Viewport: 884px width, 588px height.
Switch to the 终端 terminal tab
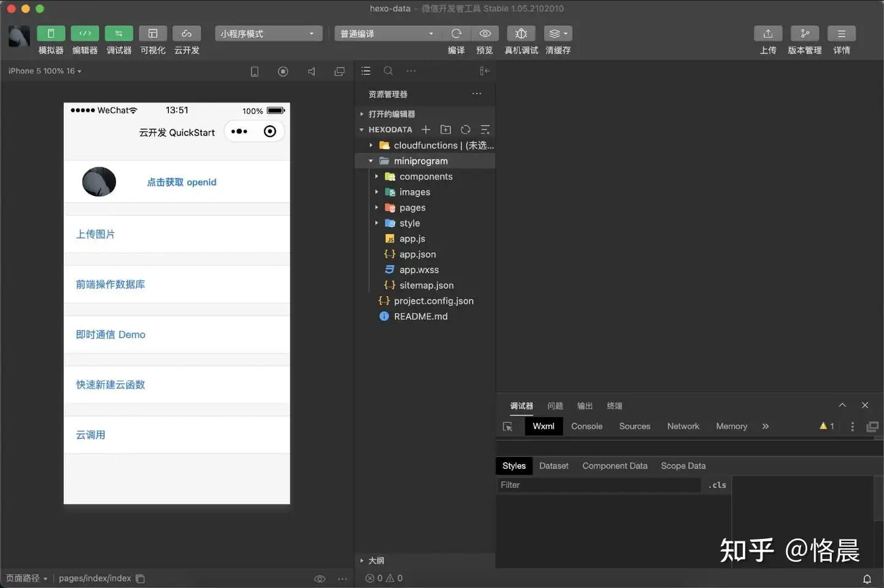point(615,406)
